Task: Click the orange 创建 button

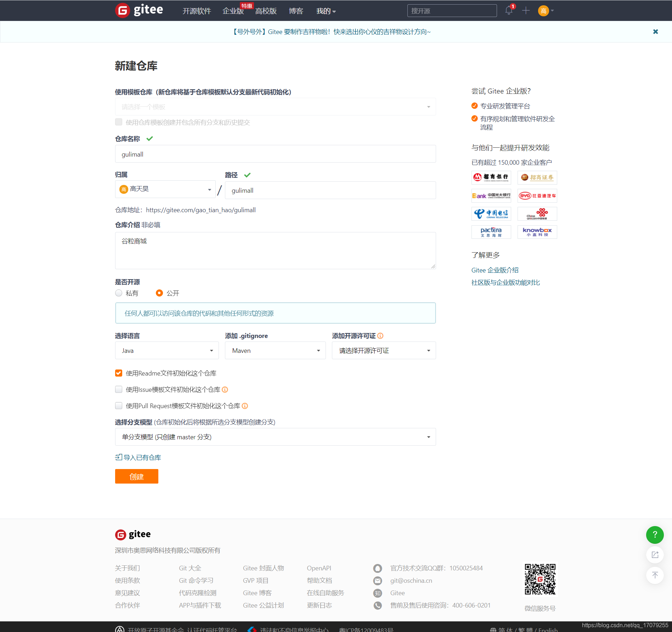Action: tap(136, 476)
